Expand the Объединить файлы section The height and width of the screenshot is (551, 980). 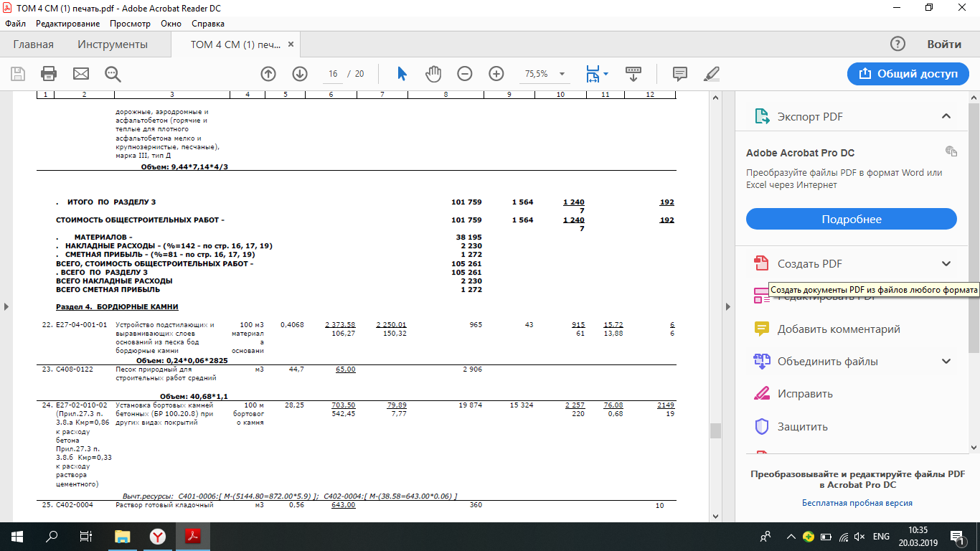(x=946, y=362)
